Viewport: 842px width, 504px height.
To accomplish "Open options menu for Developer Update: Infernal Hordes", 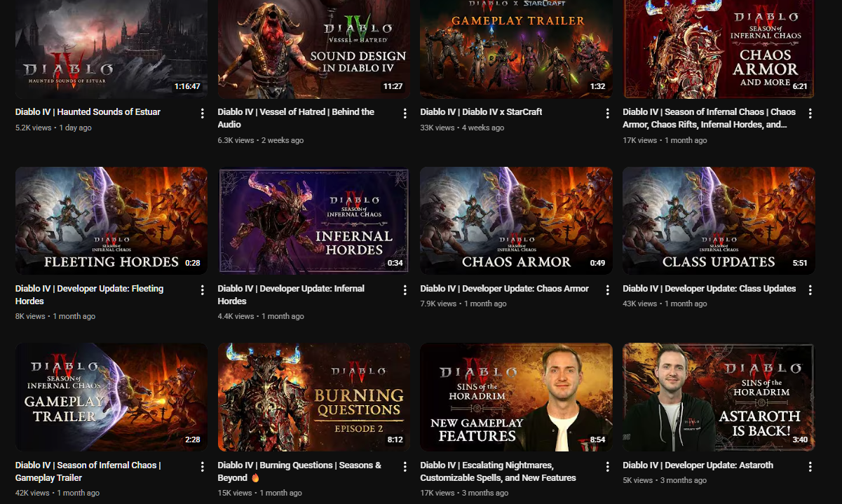I will [405, 290].
